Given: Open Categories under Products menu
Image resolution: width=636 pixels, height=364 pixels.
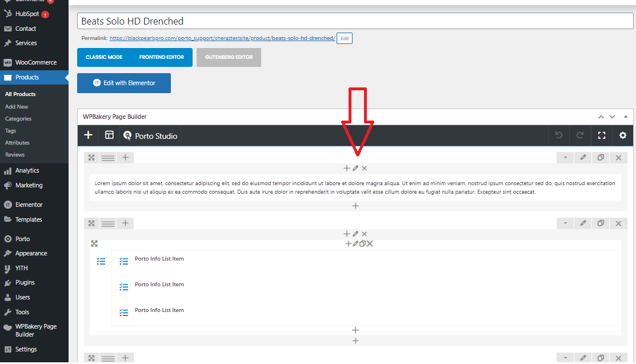Looking at the screenshot, I should click(18, 119).
